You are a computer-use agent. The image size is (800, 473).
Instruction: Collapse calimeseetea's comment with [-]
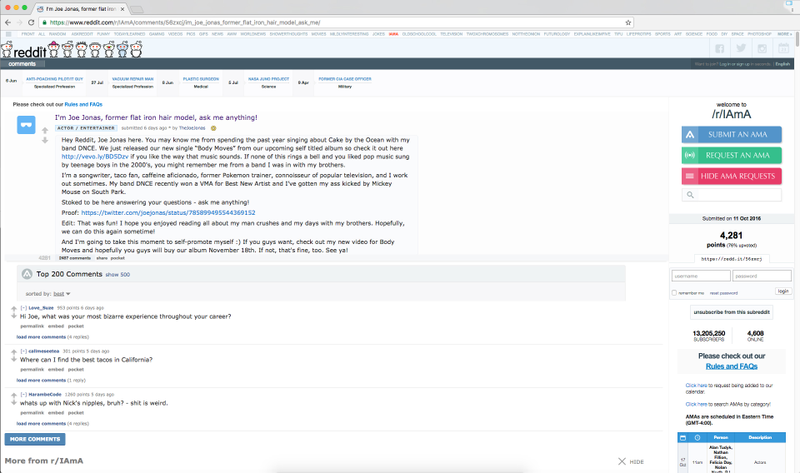(x=23, y=352)
